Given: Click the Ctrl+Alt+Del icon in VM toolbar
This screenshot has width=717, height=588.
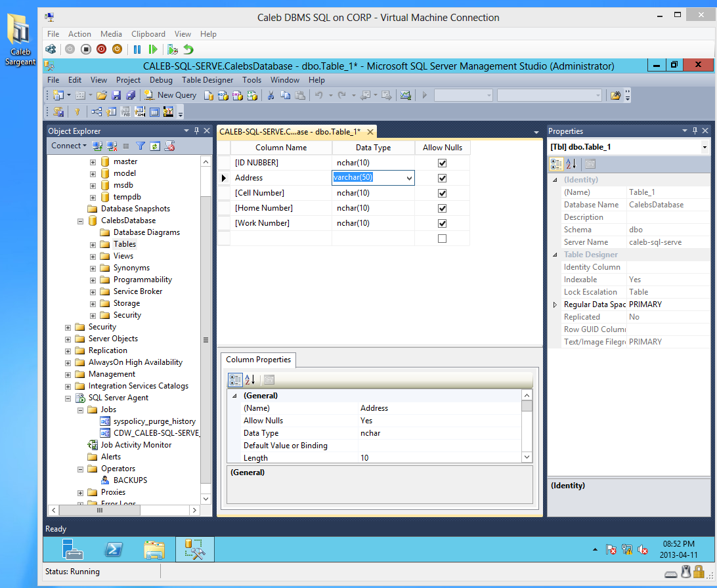Looking at the screenshot, I should pyautogui.click(x=51, y=49).
